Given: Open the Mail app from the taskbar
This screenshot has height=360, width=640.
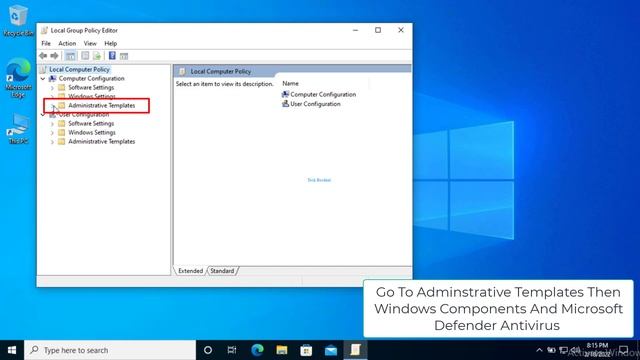Looking at the screenshot, I should pos(331,350).
